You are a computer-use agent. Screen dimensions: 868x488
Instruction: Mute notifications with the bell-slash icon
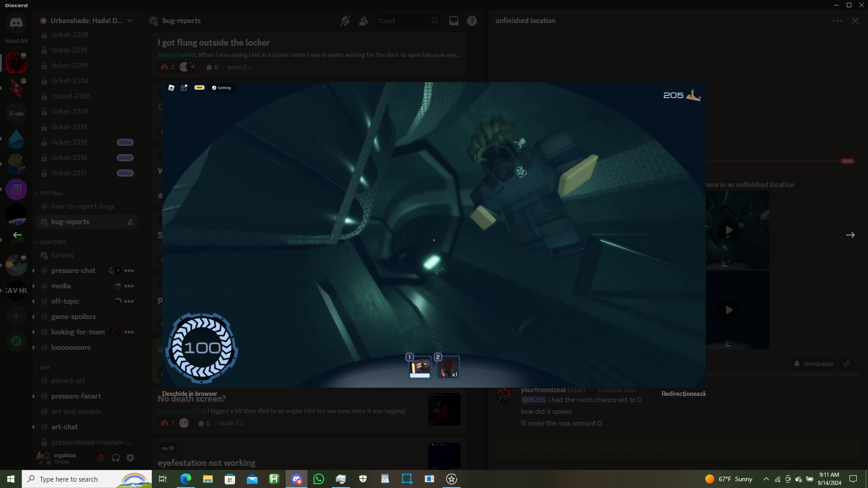click(x=345, y=21)
